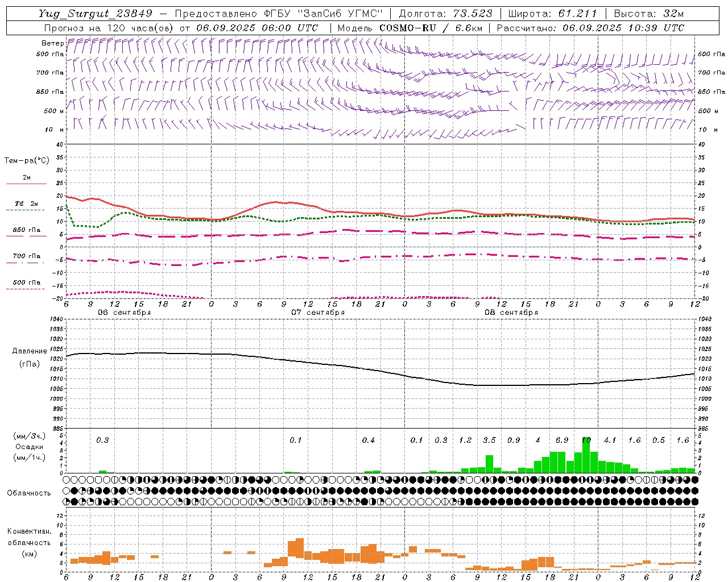
Task: Select the text Предоставлено ФГБУ "ЗапСиб УГМС"
Action: [279, 14]
